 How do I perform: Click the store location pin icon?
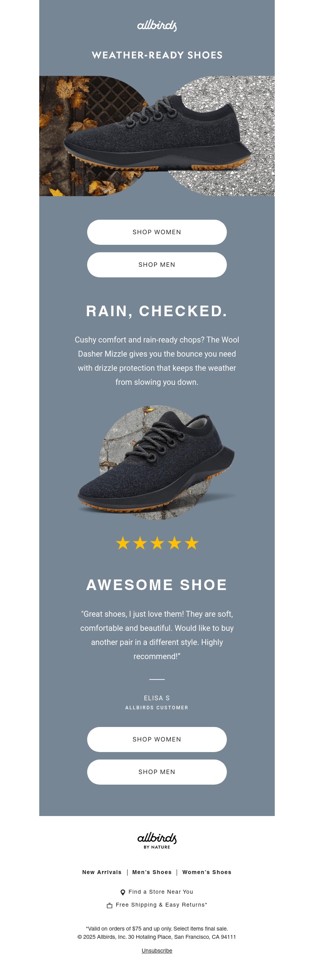[x=123, y=892]
